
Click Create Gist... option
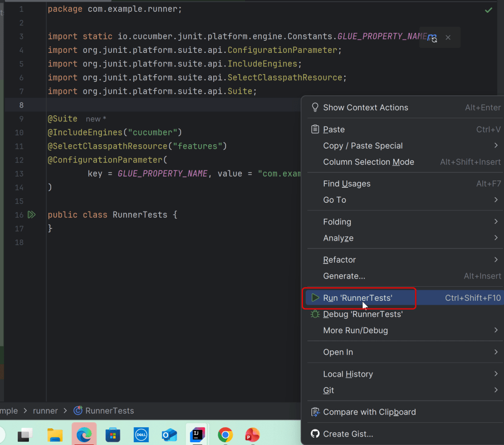point(348,434)
